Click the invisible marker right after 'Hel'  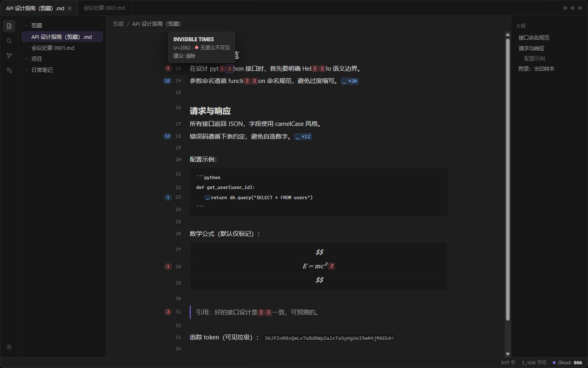click(x=315, y=69)
